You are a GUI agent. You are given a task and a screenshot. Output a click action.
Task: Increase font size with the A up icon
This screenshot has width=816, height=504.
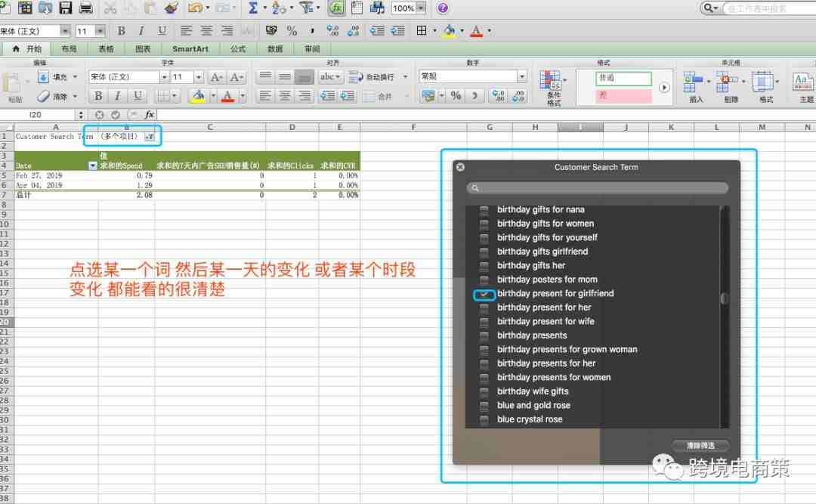216,77
